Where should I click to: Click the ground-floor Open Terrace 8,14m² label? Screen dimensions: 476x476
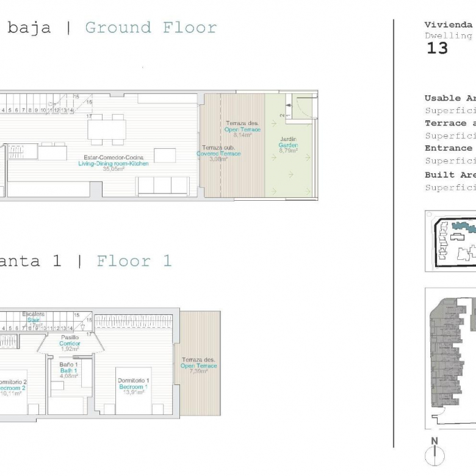(242, 129)
